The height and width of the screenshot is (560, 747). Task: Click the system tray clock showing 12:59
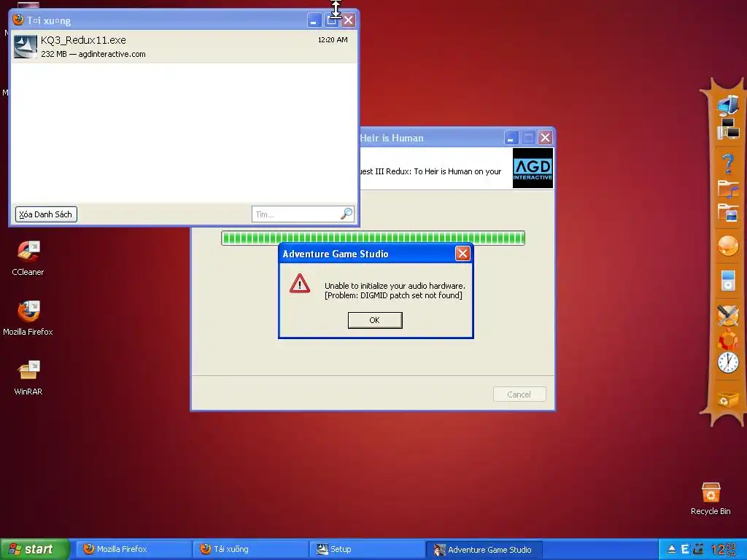point(723,550)
